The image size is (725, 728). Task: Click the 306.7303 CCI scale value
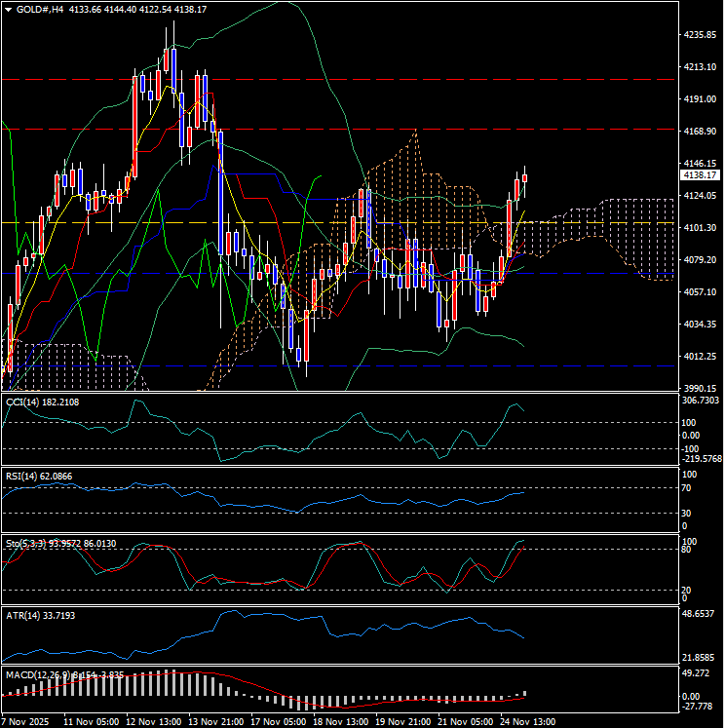pyautogui.click(x=702, y=400)
